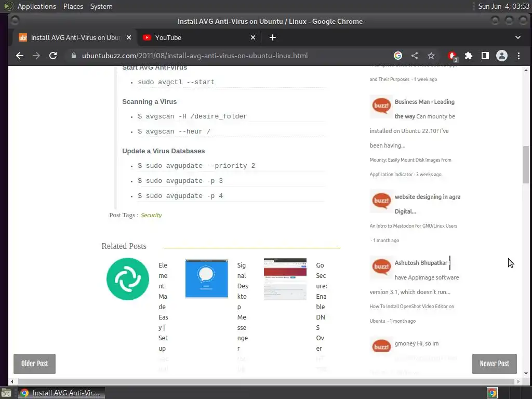Click the scrollbar up arrow
Screen dimensions: 532x399
point(526,70)
